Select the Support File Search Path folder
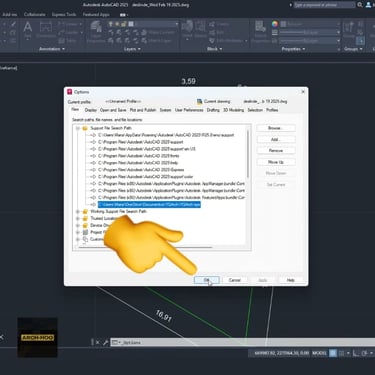Image resolution: width=375 pixels, height=375 pixels. tap(111, 128)
